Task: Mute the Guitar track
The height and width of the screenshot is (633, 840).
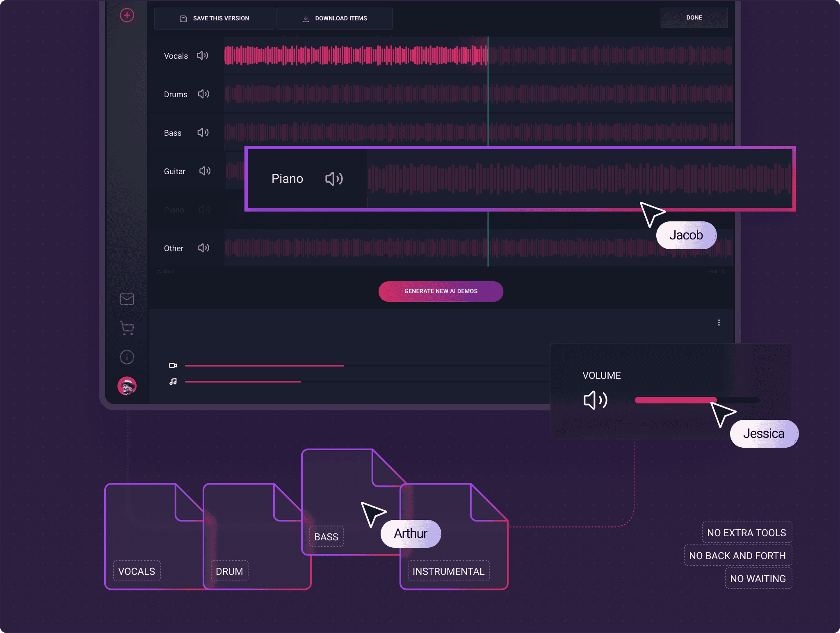Action: pos(205,171)
